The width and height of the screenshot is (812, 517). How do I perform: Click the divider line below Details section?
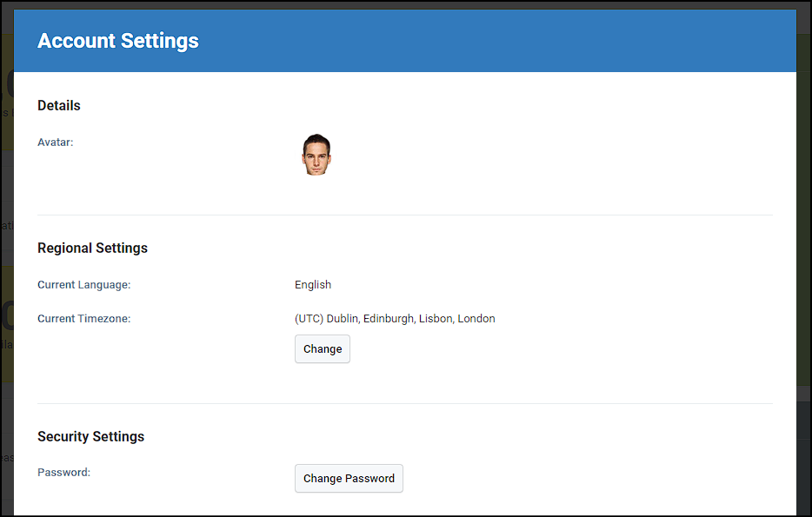click(x=405, y=215)
